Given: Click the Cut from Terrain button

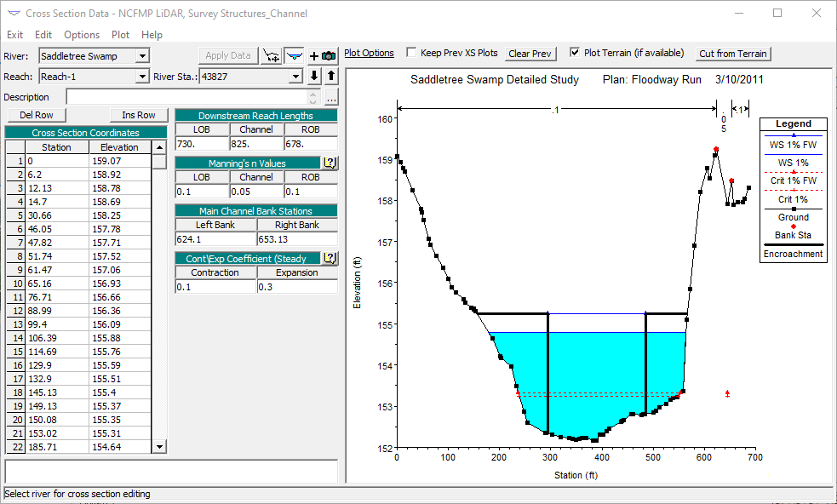Looking at the screenshot, I should [733, 53].
